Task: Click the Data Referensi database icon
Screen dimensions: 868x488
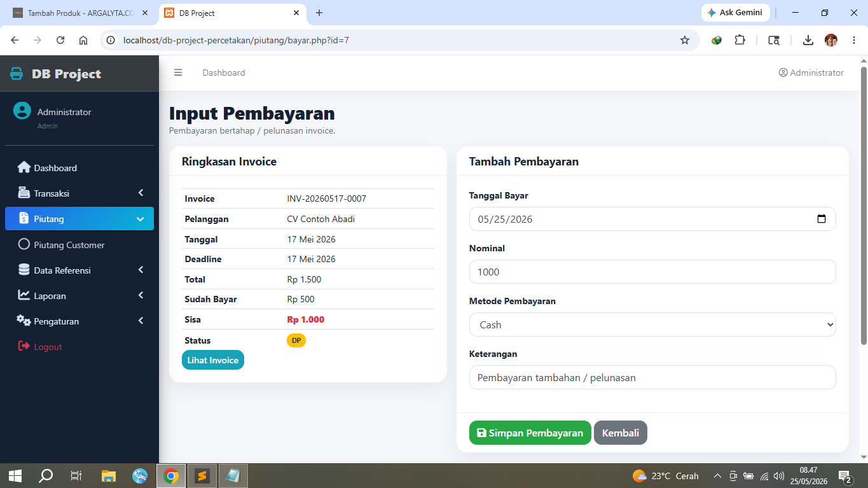Action: pos(24,270)
